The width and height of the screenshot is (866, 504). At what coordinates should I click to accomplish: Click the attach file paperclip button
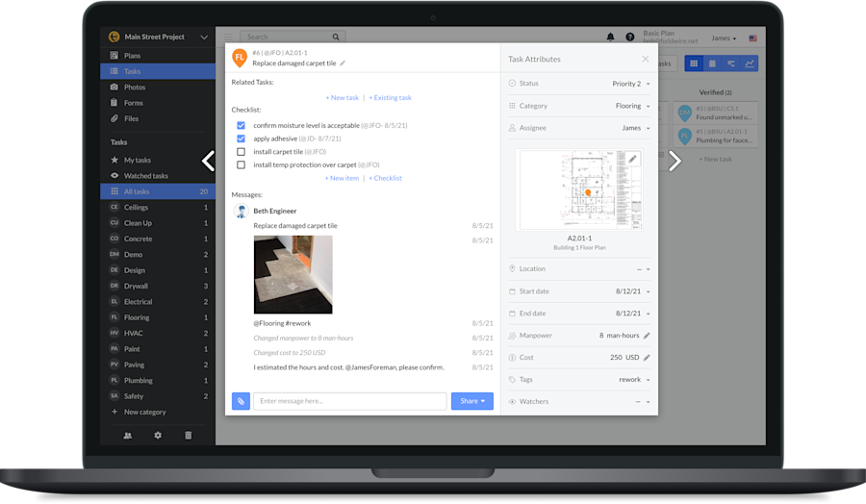[241, 401]
